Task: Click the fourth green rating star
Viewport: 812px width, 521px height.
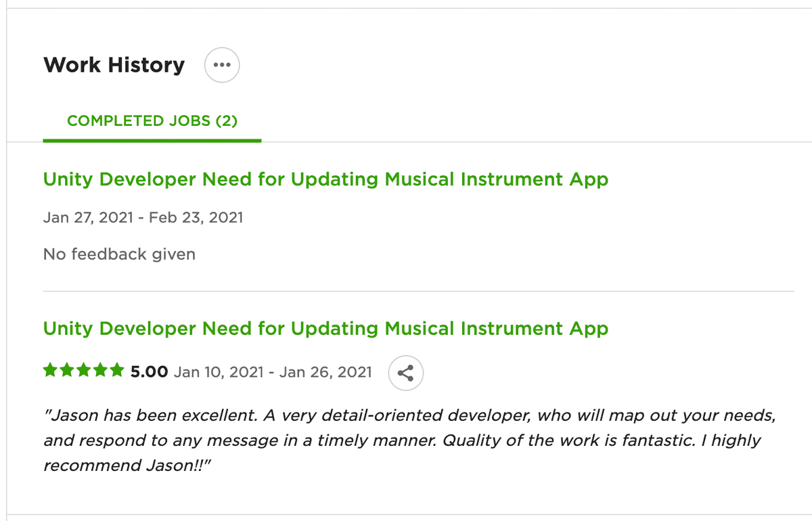Action: pyautogui.click(x=100, y=370)
